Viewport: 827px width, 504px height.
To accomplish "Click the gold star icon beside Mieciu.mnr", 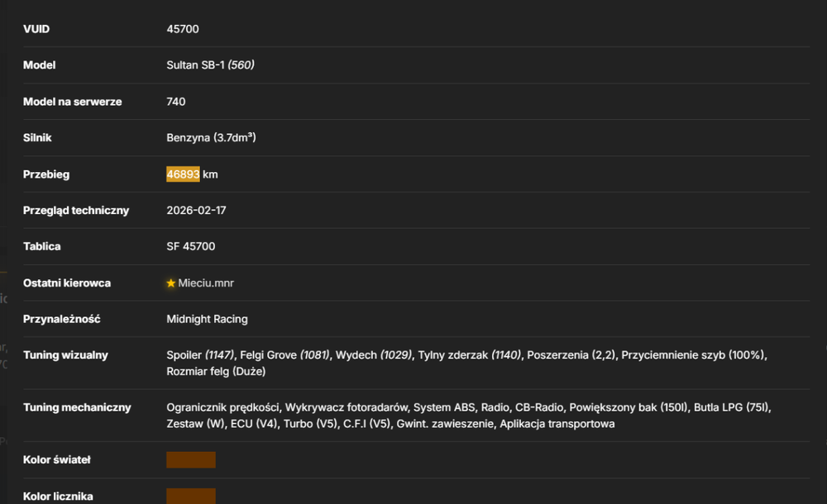I will [x=171, y=283].
